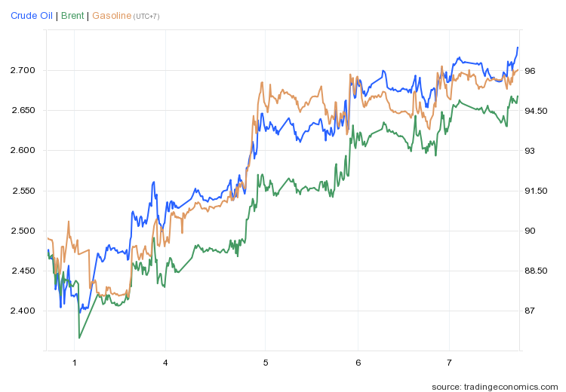Select the 2.600 left axis label
The image size is (566, 392).
25,150
